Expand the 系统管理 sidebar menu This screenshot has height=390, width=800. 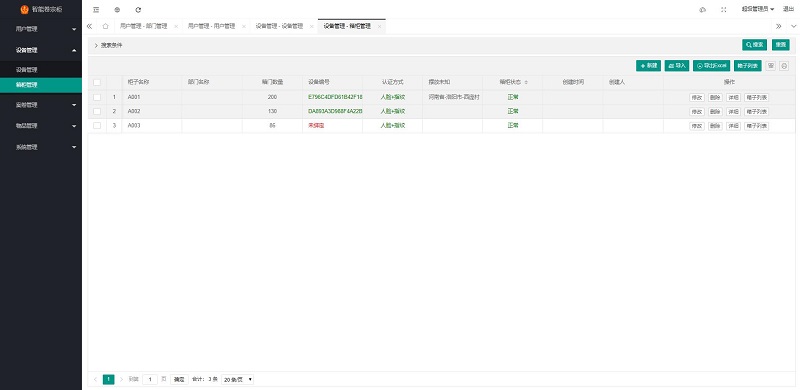click(41, 147)
